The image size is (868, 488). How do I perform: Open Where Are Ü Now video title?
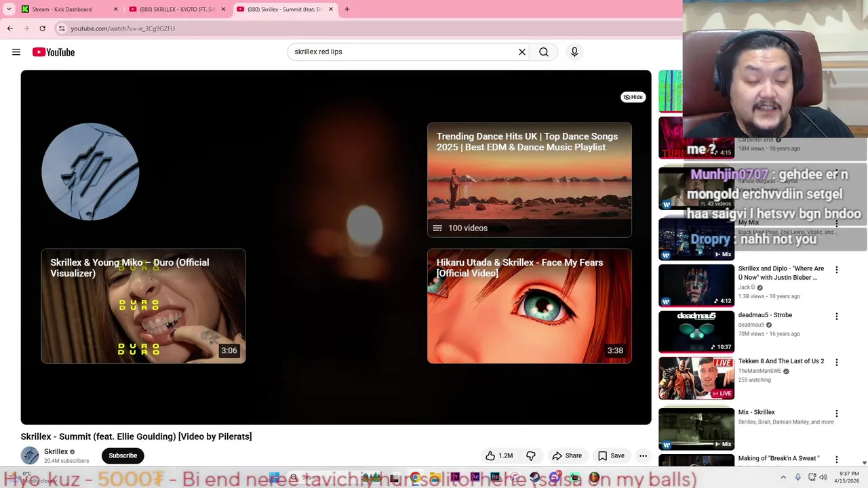click(781, 272)
